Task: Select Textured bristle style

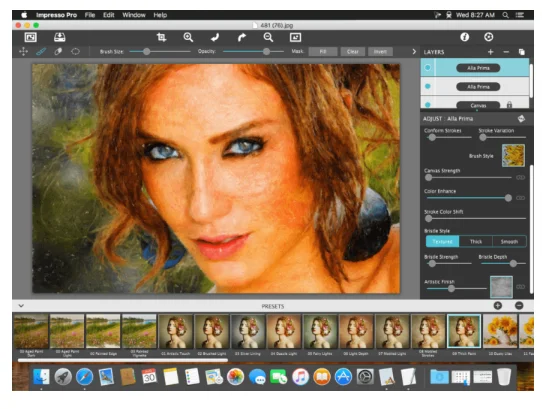Action: (442, 241)
